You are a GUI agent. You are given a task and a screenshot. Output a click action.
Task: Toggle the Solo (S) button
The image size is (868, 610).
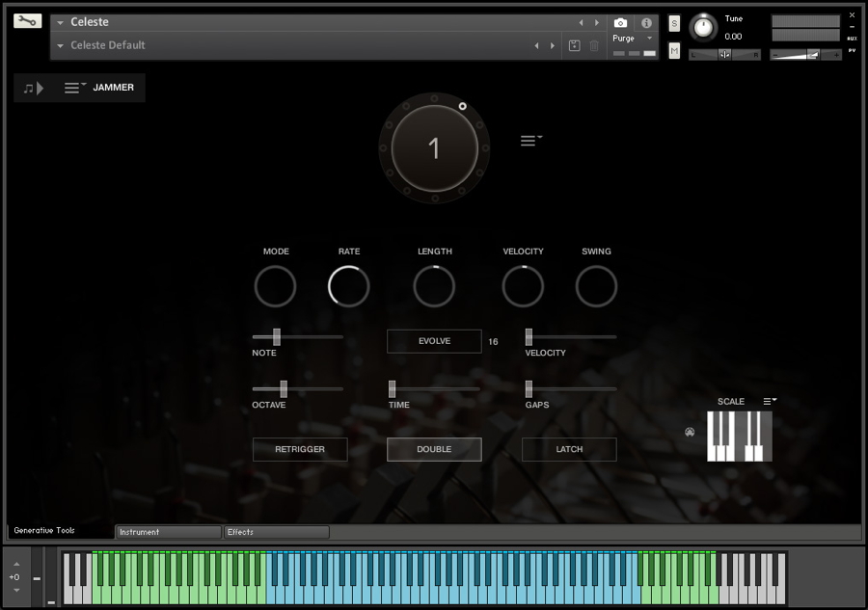[674, 22]
